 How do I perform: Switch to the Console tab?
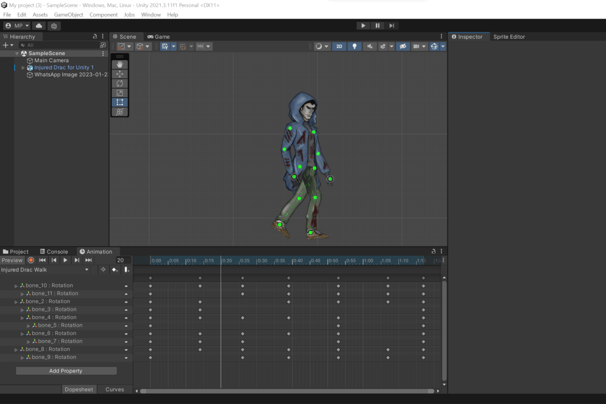point(54,252)
